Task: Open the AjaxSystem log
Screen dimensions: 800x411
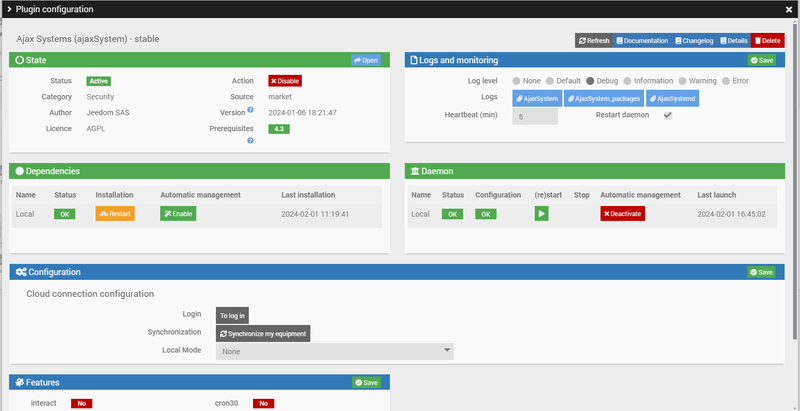Action: 537,98
